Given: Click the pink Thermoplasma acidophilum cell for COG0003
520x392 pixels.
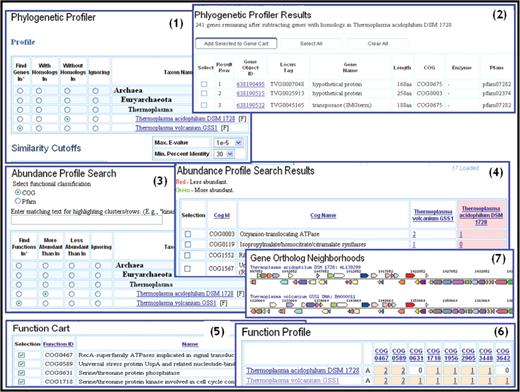Looking at the screenshot, I should point(481,234).
